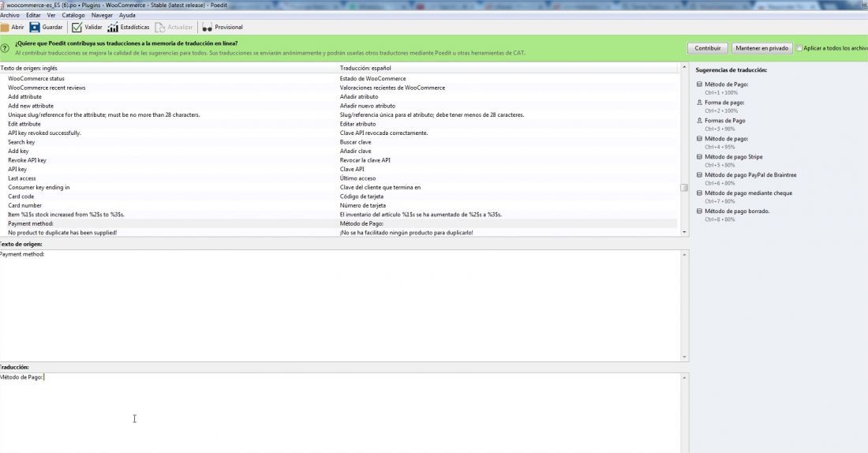
Task: Click up arrow in Traducción pane scrollbar
Action: point(684,378)
